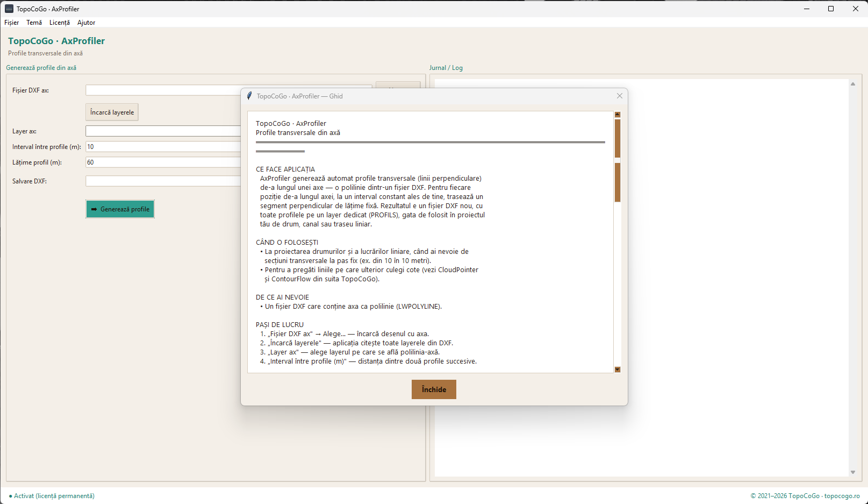Click the guide scrollbar down arrow
Viewport: 868px width, 504px height.
point(618,370)
